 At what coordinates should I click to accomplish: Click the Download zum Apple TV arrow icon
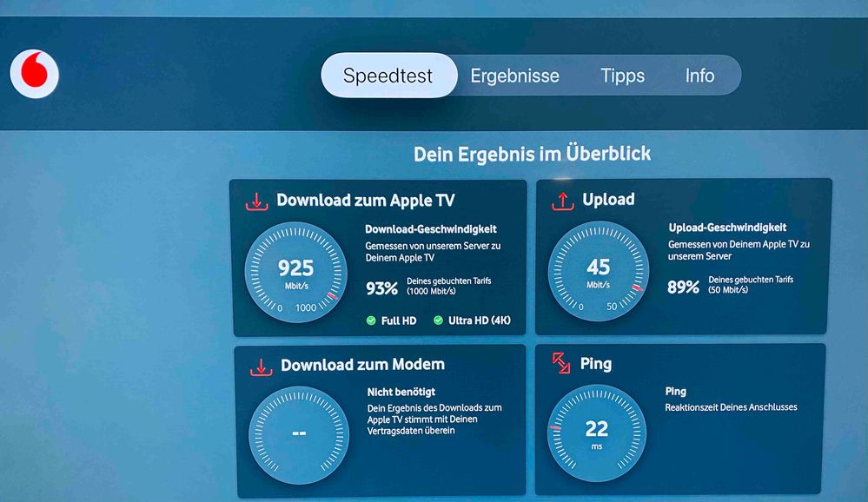click(x=257, y=201)
